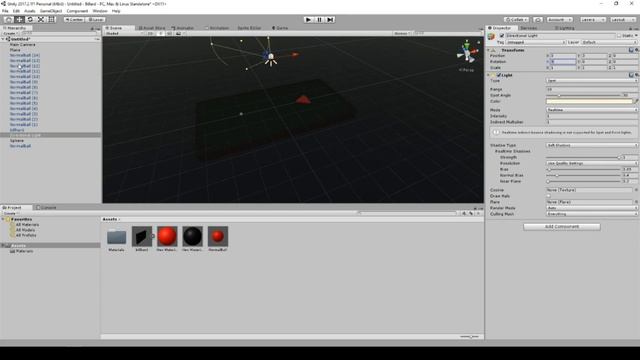
Task: Collapse the Untitled scene in Hierarchy
Action: pos(3,39)
